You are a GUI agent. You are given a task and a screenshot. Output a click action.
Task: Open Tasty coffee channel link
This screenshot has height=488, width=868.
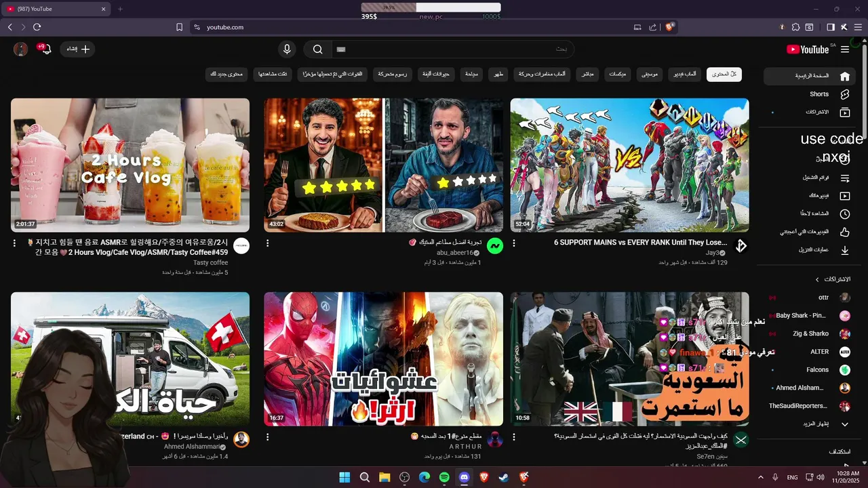(211, 262)
